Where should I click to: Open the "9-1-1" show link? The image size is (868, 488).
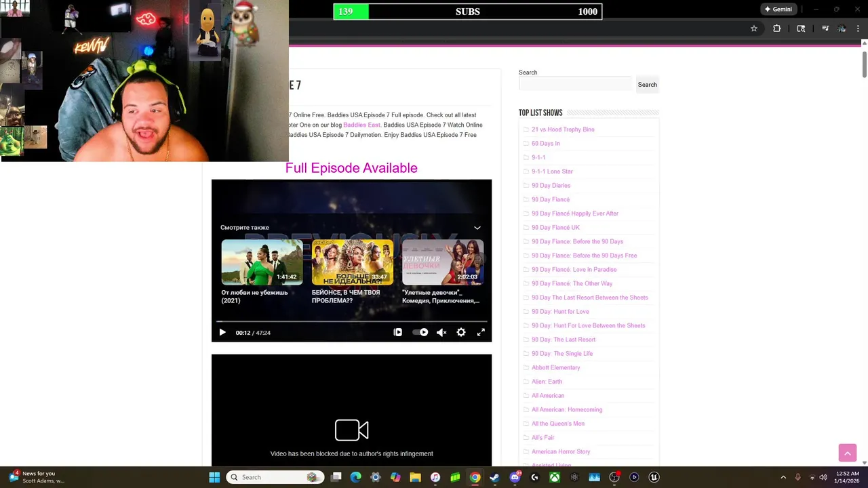point(538,157)
